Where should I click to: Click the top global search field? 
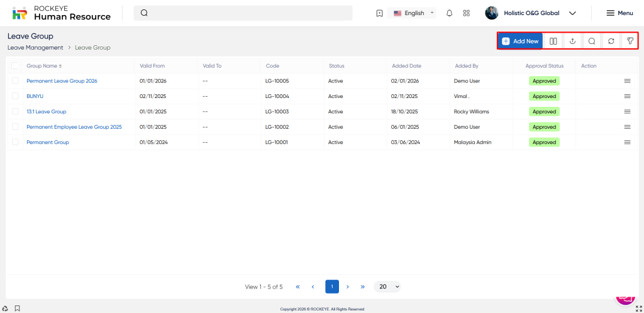tap(243, 13)
